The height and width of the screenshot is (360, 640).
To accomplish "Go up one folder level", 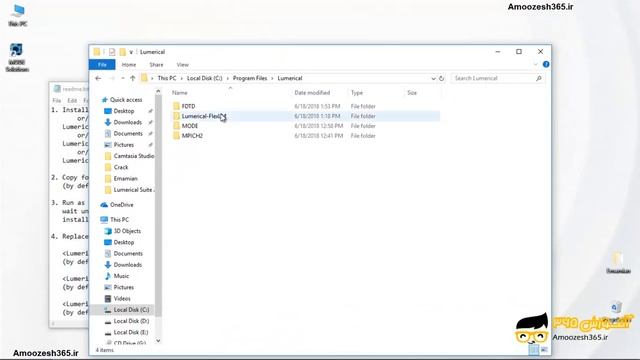I will pyautogui.click(x=133, y=78).
